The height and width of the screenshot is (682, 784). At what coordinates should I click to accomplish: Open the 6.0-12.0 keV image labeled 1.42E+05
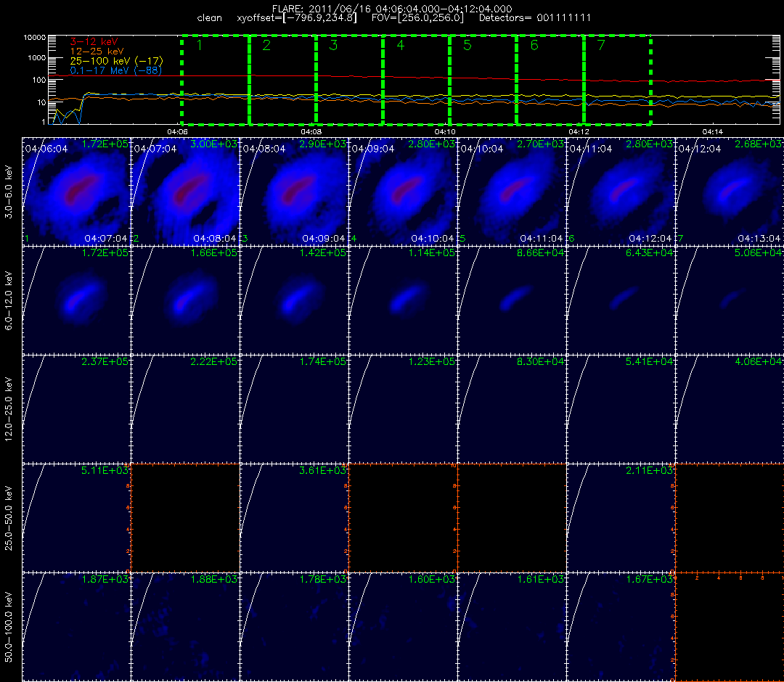295,300
